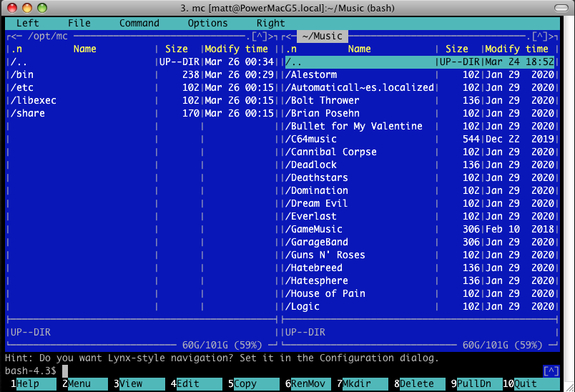Screen dimensions: 575x392
Task: Select /GameMusic folder
Action: pyautogui.click(x=420, y=229)
